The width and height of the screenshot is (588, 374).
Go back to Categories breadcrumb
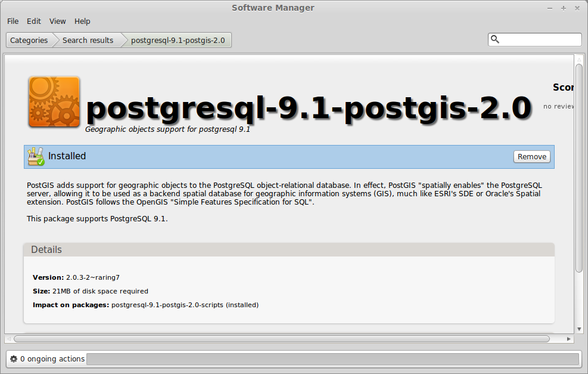tap(29, 40)
